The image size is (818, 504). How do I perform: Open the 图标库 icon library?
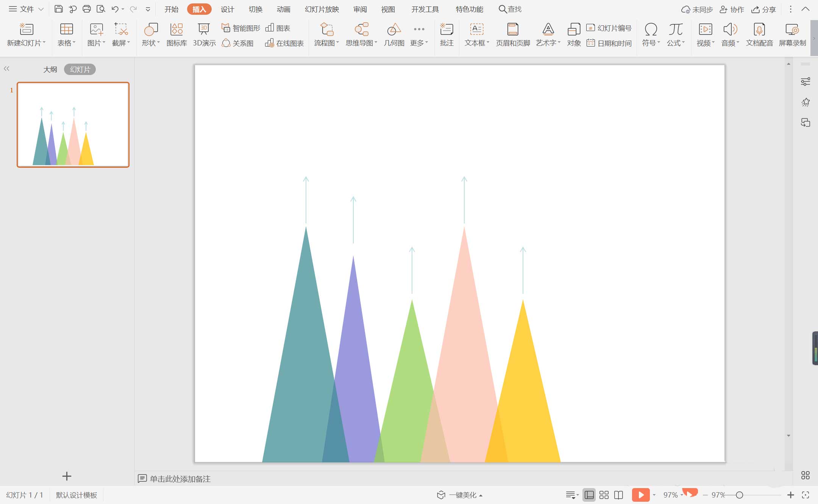[x=176, y=30]
